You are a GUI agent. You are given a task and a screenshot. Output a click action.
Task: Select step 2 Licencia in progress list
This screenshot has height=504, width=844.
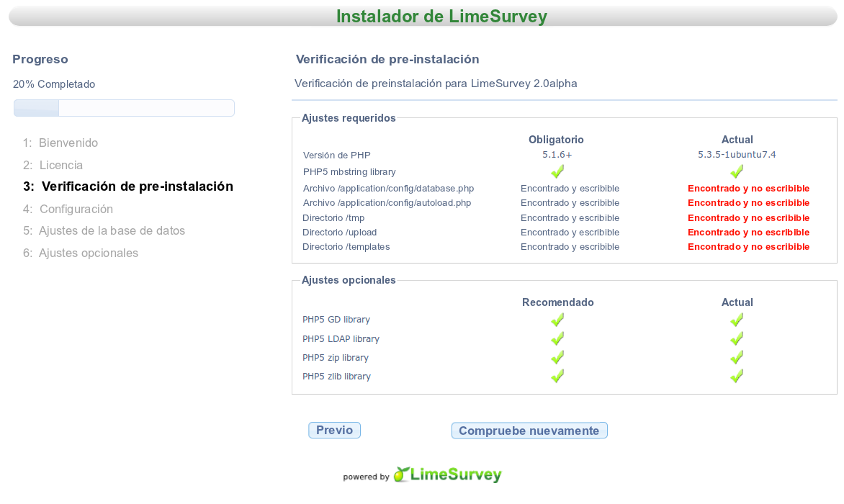click(x=60, y=165)
